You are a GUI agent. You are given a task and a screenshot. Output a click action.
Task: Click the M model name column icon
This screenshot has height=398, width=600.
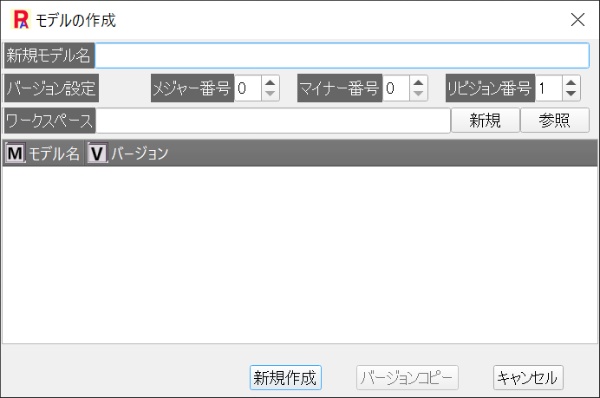pyautogui.click(x=15, y=153)
